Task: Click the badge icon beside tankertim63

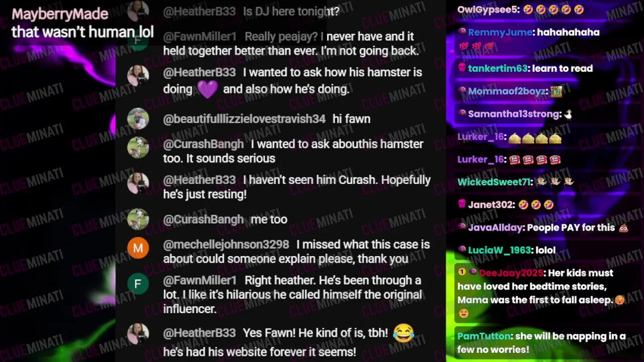Action: pos(461,68)
